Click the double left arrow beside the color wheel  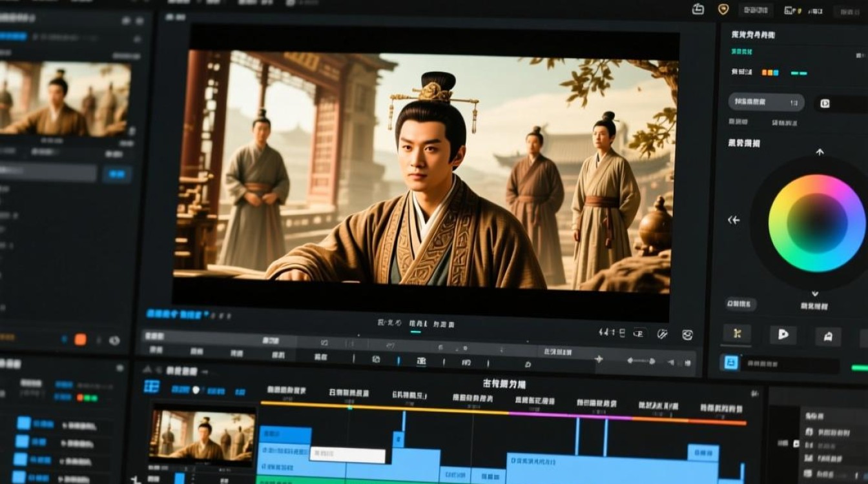734,220
